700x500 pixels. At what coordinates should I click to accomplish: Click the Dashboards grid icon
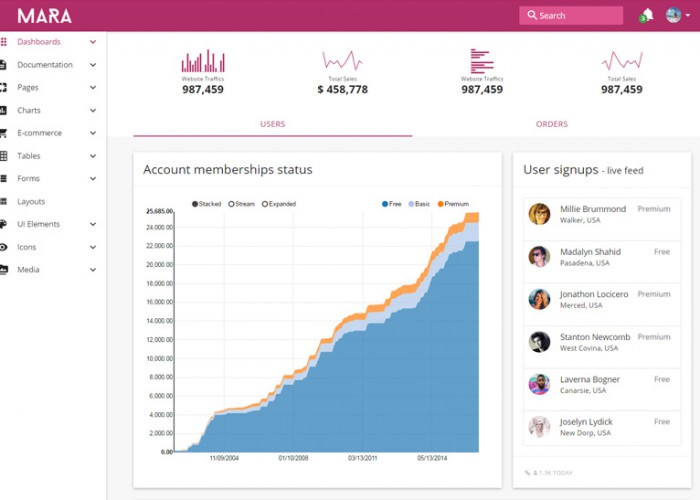[x=4, y=42]
